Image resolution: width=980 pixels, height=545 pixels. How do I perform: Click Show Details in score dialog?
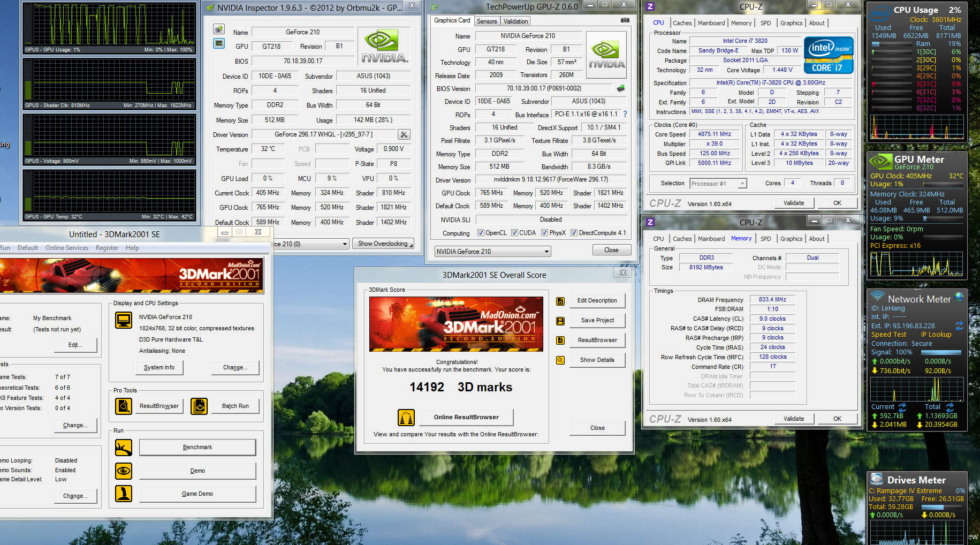(x=597, y=360)
